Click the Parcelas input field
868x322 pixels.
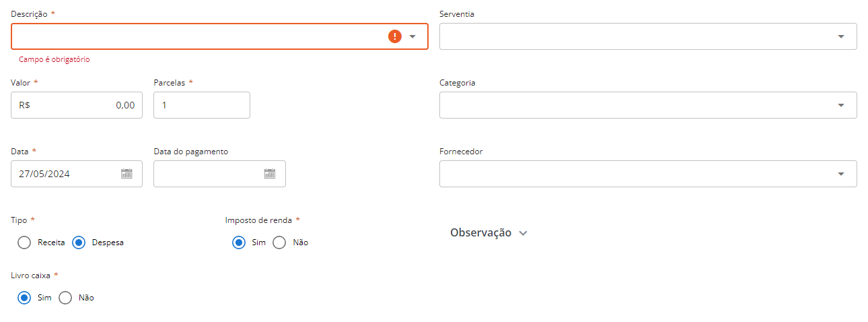(202, 105)
